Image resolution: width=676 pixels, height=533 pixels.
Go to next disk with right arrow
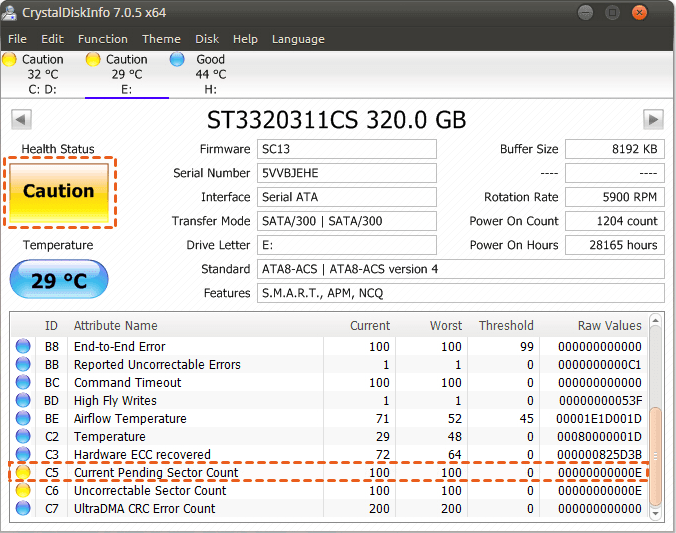point(653,120)
